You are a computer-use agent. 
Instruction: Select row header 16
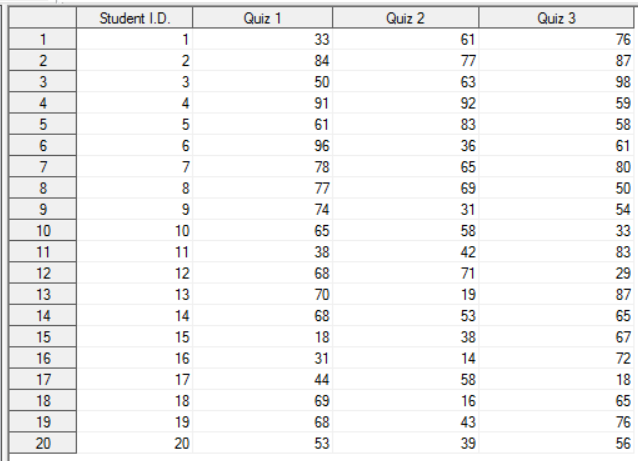point(43,358)
